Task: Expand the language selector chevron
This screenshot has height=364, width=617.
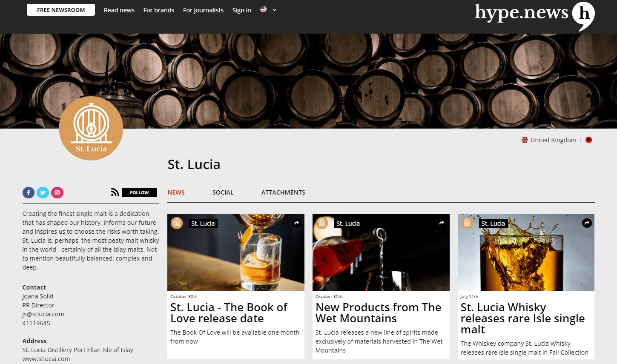Action: [275, 10]
